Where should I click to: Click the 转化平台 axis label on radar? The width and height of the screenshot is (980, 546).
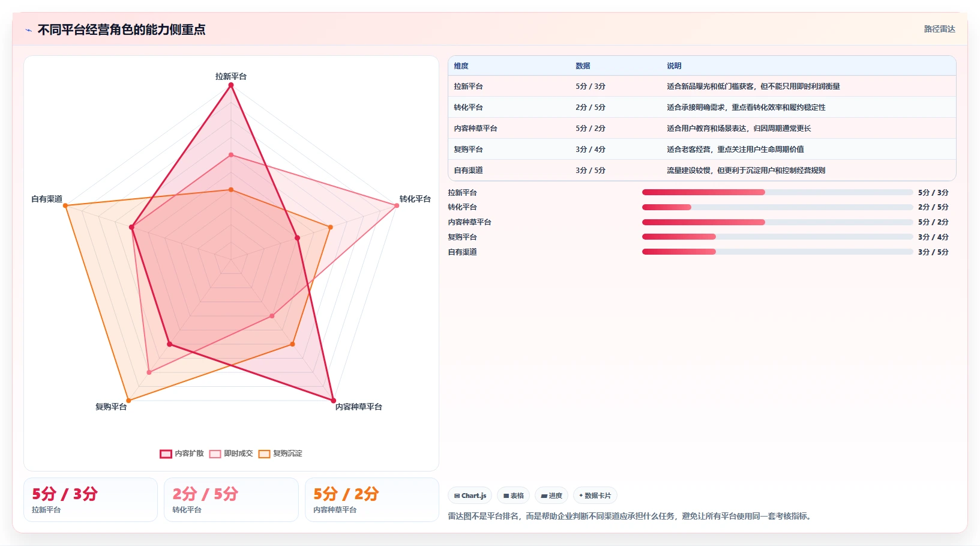pos(415,199)
